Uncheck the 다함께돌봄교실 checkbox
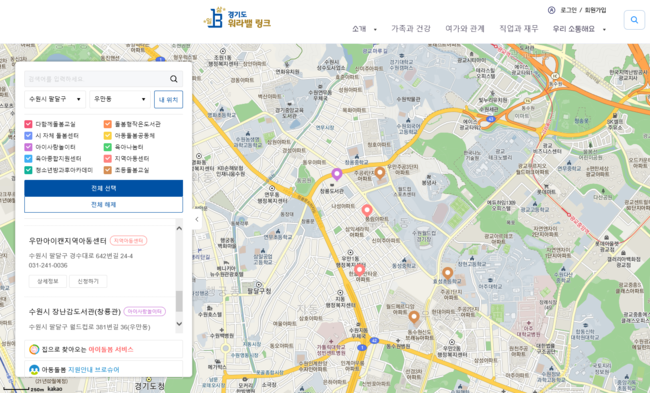This screenshot has width=650, height=393. [x=28, y=124]
